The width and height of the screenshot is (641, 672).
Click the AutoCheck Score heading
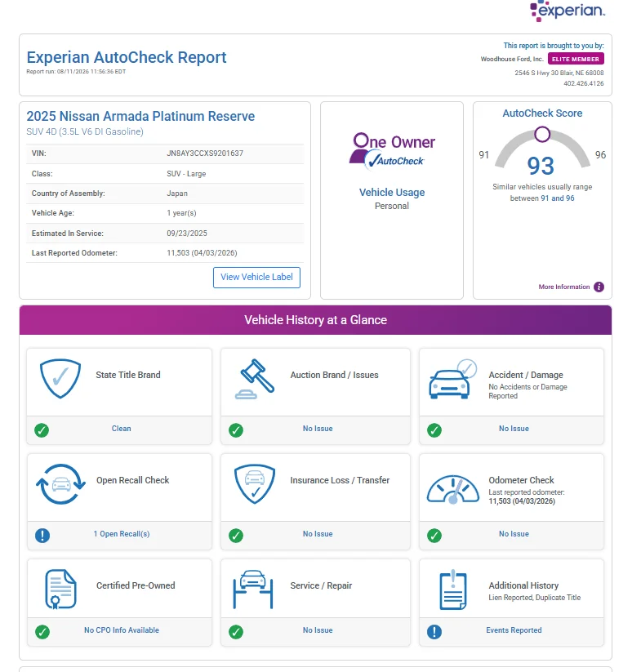[542, 113]
